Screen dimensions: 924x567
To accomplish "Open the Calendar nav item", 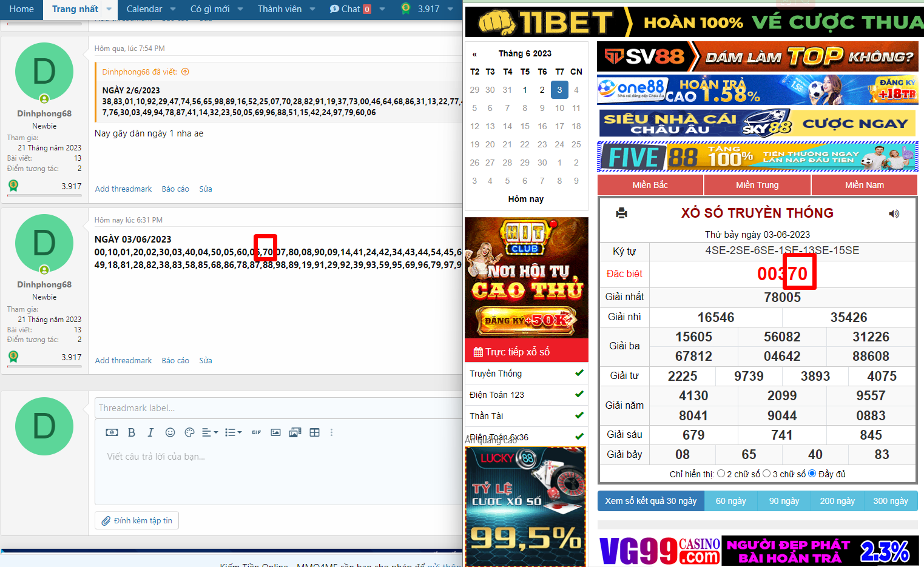I will [144, 9].
